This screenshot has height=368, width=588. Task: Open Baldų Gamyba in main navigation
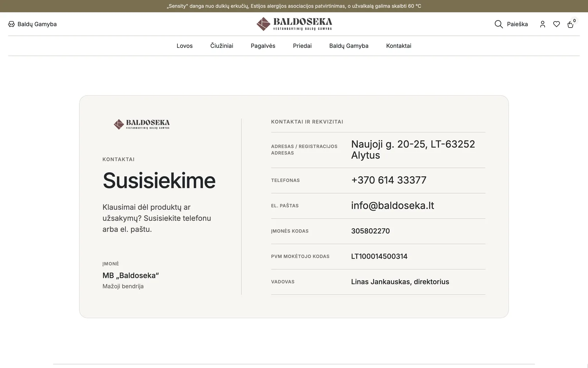(349, 46)
